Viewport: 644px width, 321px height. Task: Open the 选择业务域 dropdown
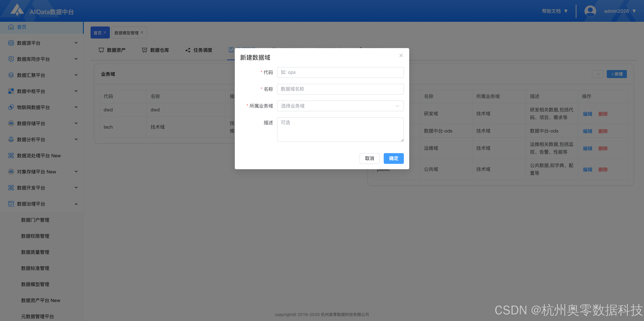(x=340, y=106)
